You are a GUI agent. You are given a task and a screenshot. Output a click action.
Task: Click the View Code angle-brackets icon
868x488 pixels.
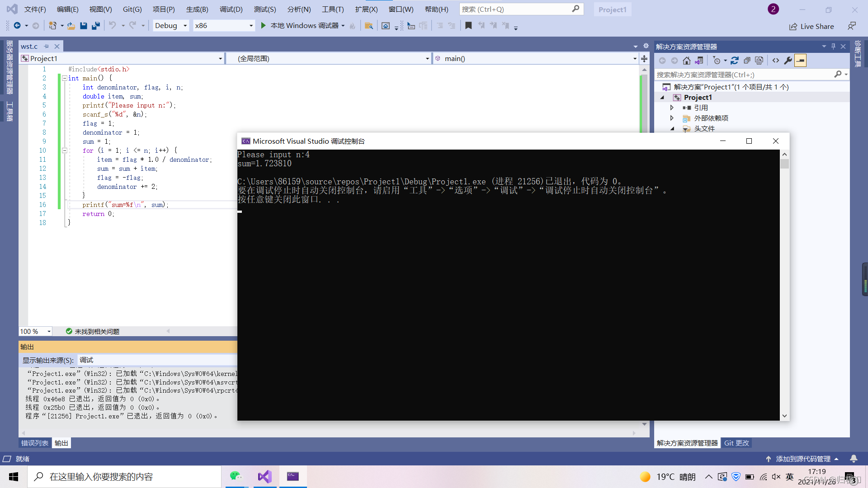pos(776,61)
